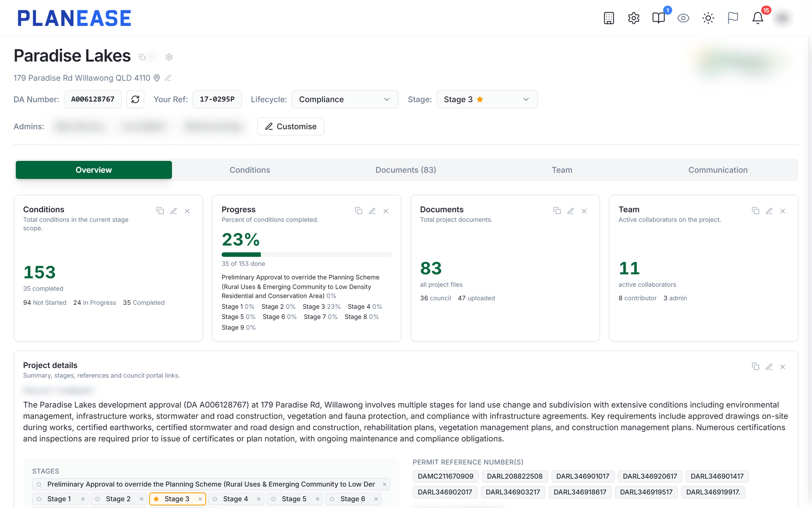The width and height of the screenshot is (812, 508).
Task: Star the Stage 6 chip
Action: point(332,499)
